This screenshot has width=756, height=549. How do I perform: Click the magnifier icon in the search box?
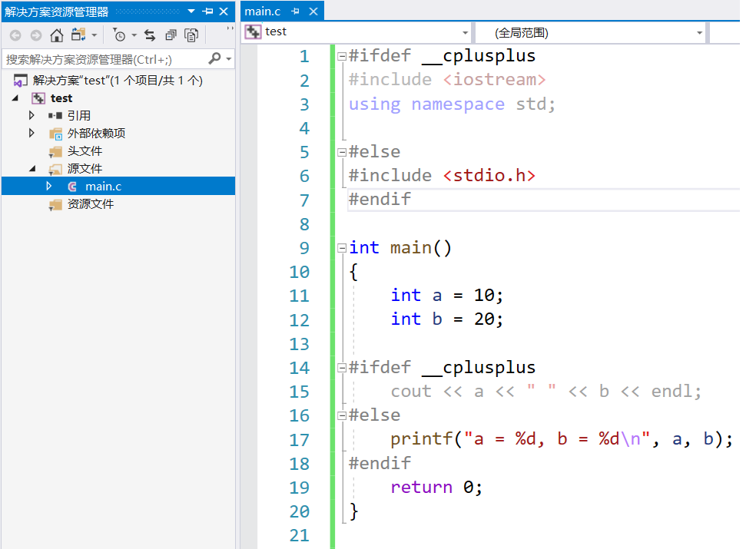point(214,59)
